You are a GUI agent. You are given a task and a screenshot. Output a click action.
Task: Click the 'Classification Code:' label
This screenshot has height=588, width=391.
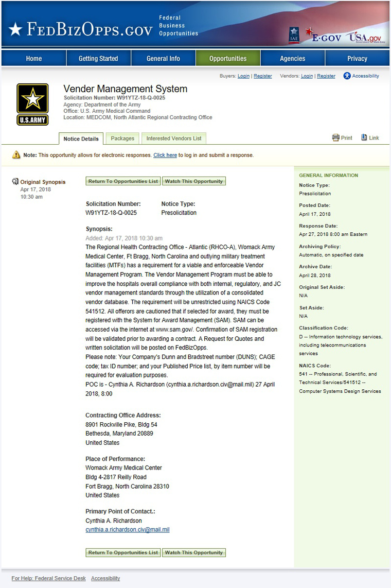(324, 328)
